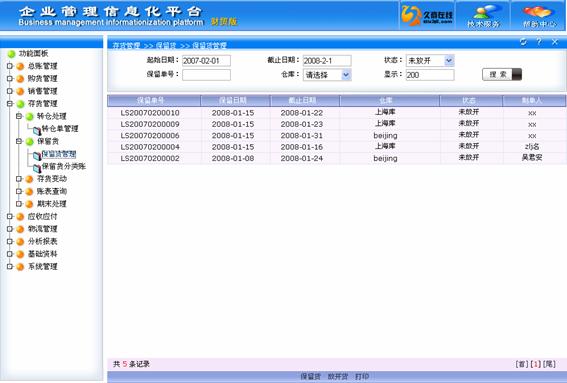Click the green orb beside 功能面板
The height and width of the screenshot is (383, 567).
pos(12,54)
